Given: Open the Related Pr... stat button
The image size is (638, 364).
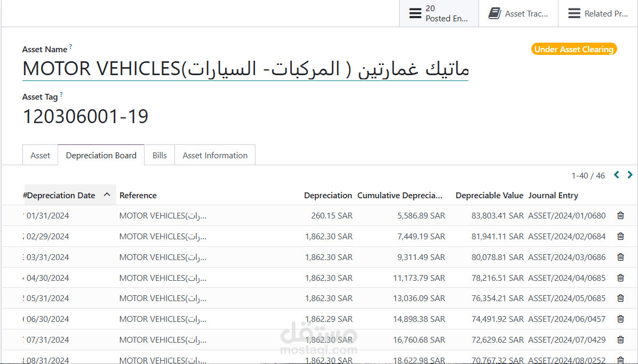Looking at the screenshot, I should click(597, 13).
